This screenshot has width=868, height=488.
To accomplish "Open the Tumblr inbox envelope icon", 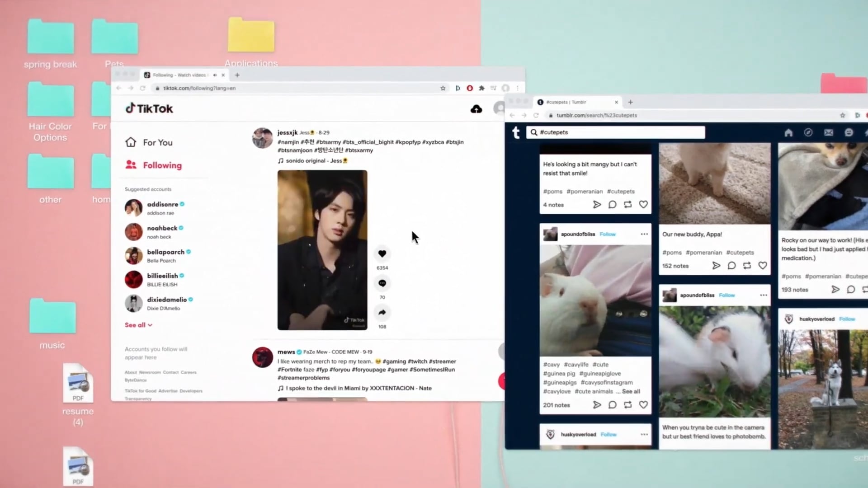I will 828,132.
